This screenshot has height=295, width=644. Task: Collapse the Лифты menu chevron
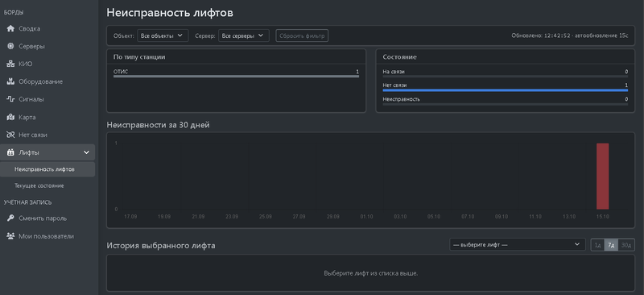click(x=86, y=152)
